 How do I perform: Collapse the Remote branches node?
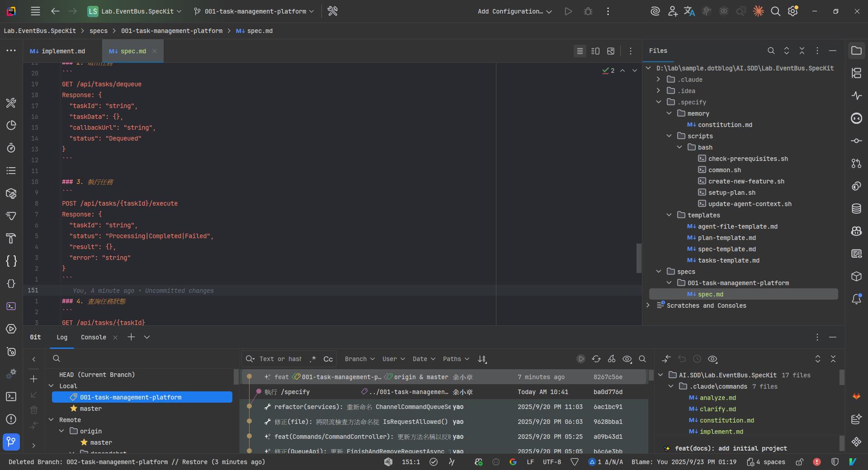51,420
